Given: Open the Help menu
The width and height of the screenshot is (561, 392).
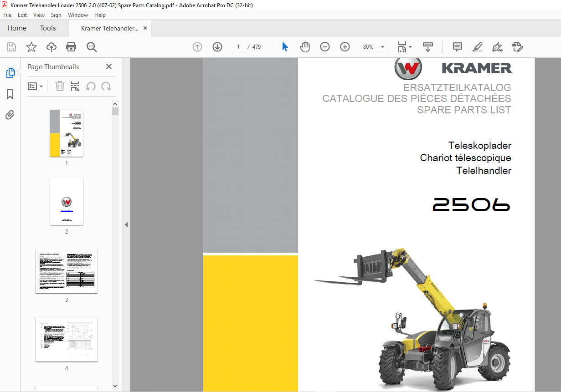Looking at the screenshot, I should point(100,15).
